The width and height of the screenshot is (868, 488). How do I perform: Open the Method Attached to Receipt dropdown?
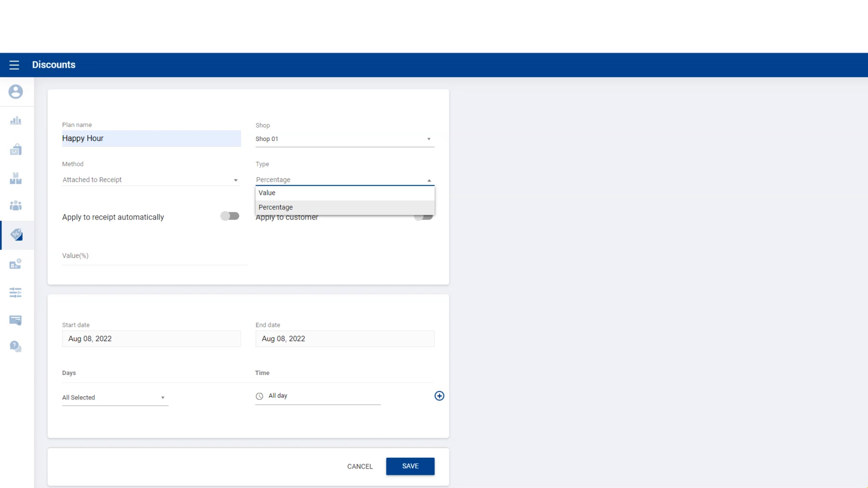point(151,180)
